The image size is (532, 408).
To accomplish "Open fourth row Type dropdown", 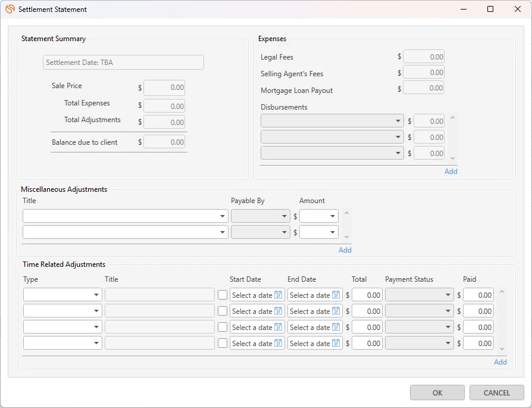I will (x=62, y=343).
